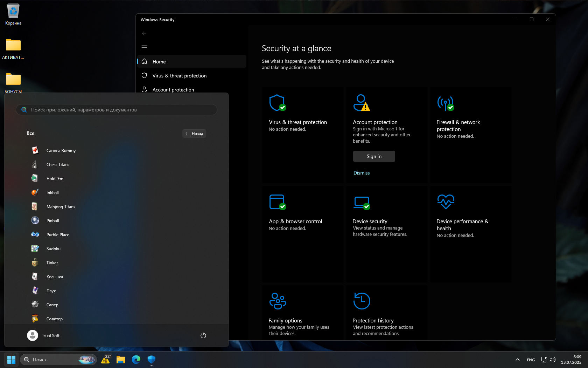
Task: Open File Explorer from the taskbar
Action: (x=121, y=360)
